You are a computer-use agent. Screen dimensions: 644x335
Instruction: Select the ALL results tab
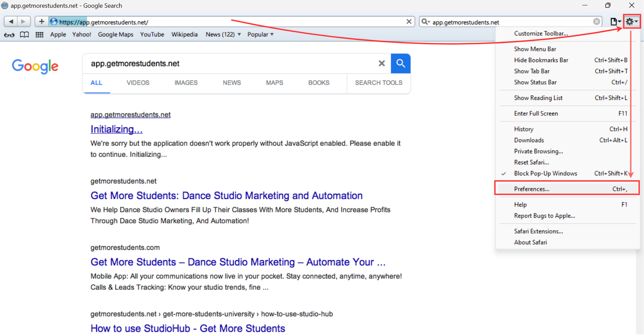point(96,83)
